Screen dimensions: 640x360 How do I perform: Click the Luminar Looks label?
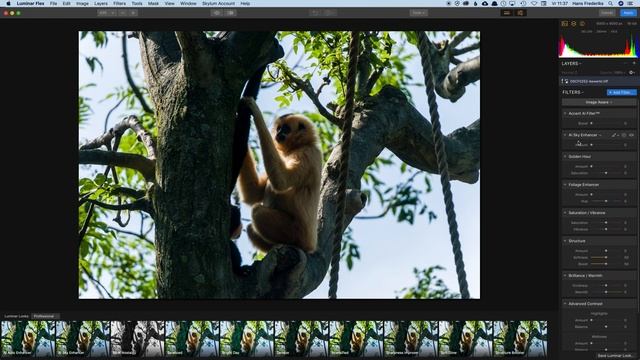click(16, 316)
